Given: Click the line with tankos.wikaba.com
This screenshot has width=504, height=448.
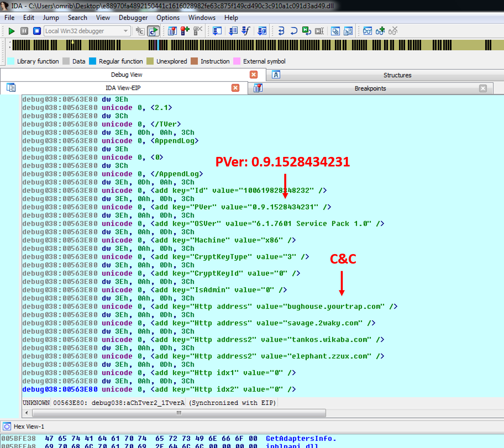Looking at the screenshot, I should click(x=203, y=340).
